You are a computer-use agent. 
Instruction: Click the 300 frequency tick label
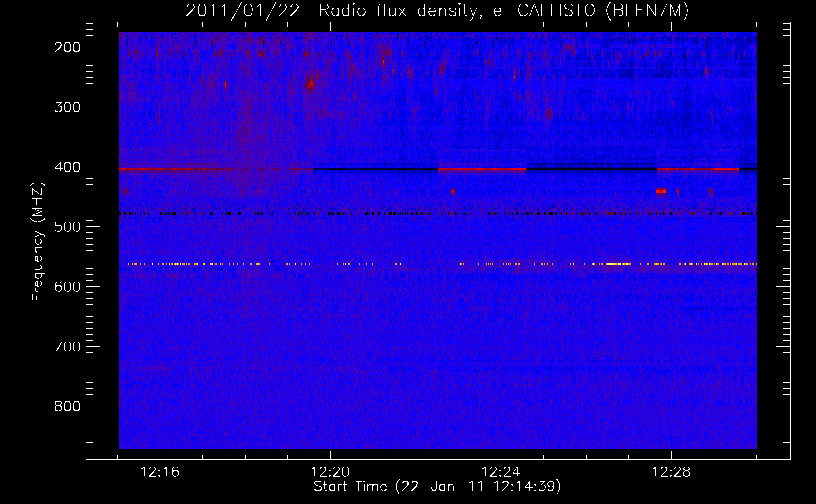coord(68,107)
